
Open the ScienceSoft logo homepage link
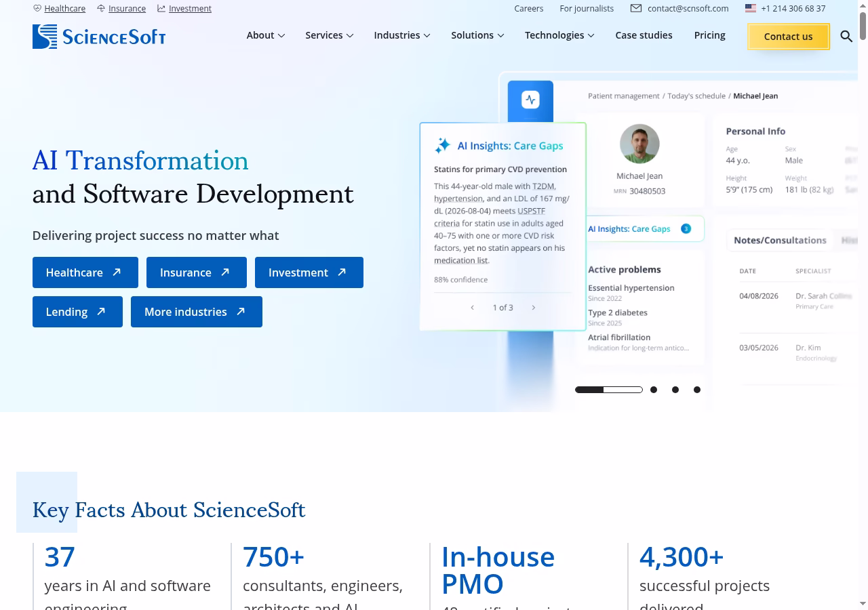point(99,37)
